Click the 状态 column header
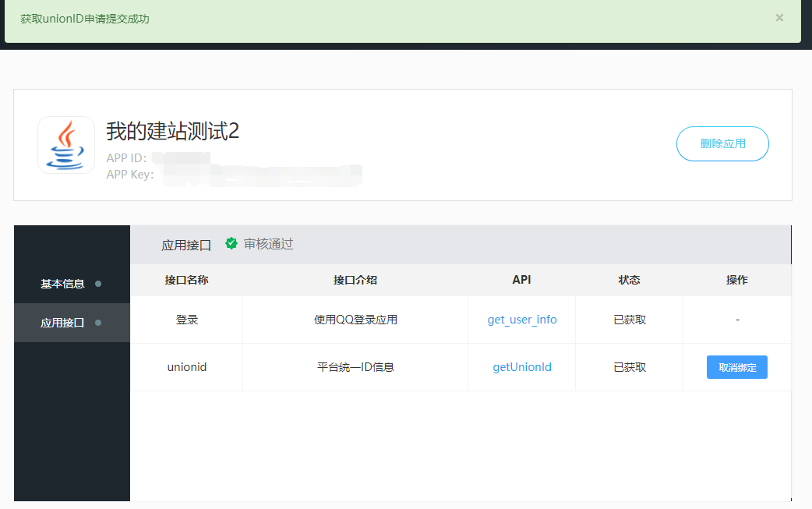Viewport: 812px width, 509px height. pyautogui.click(x=629, y=280)
